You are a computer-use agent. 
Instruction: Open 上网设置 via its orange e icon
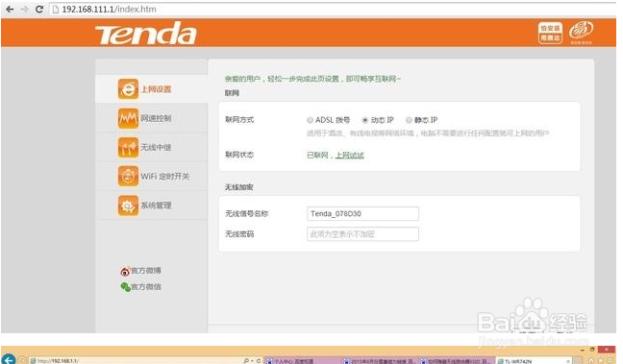(128, 89)
